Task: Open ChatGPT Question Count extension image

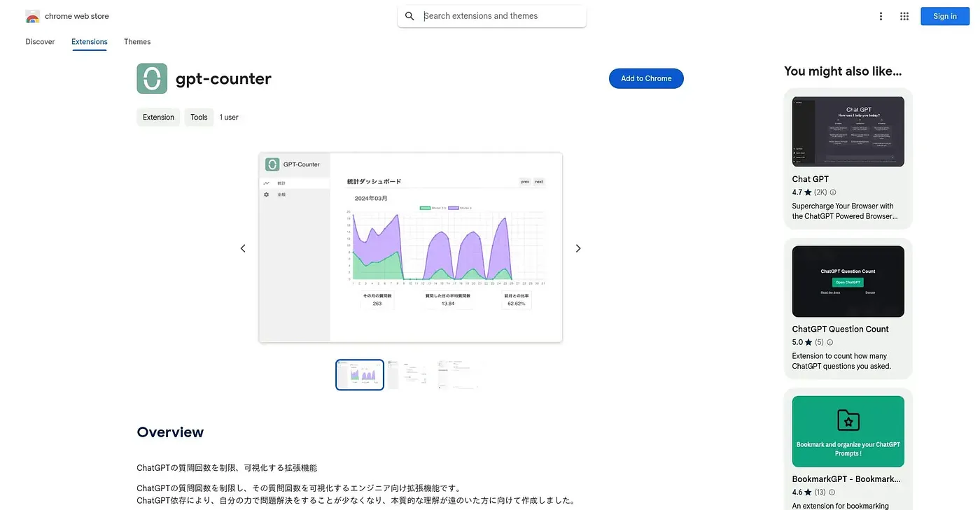Action: point(848,281)
